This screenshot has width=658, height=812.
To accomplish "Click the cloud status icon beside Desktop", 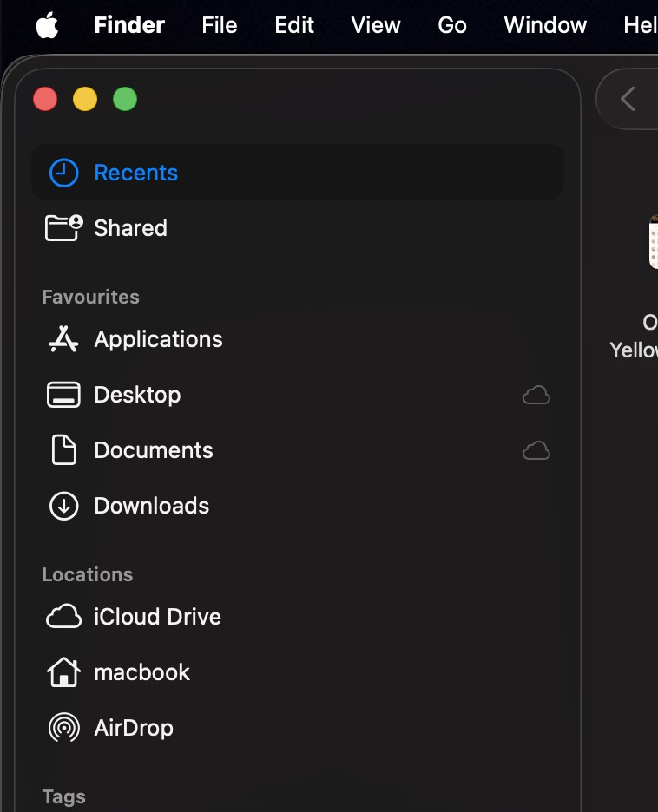I will 536,395.
